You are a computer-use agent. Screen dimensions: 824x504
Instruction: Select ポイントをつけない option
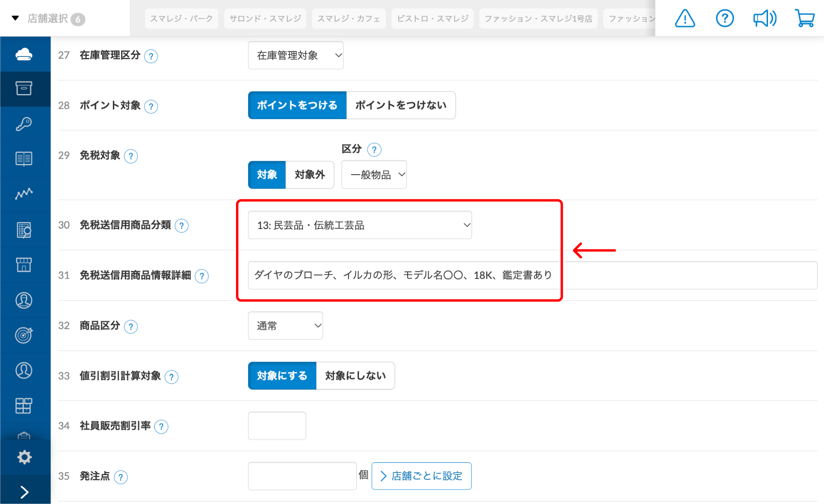tap(401, 105)
